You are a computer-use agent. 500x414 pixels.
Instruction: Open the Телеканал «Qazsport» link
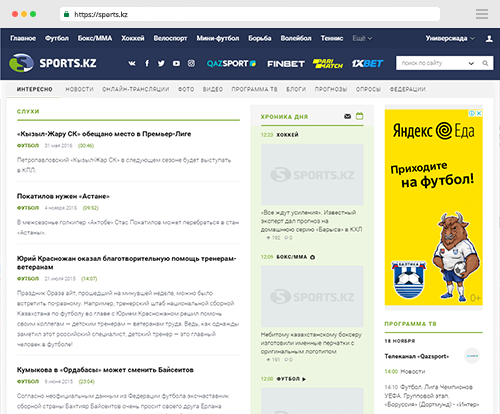pyautogui.click(x=417, y=356)
